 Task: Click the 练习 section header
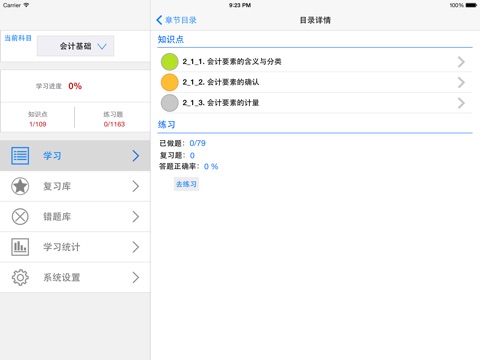pos(166,125)
